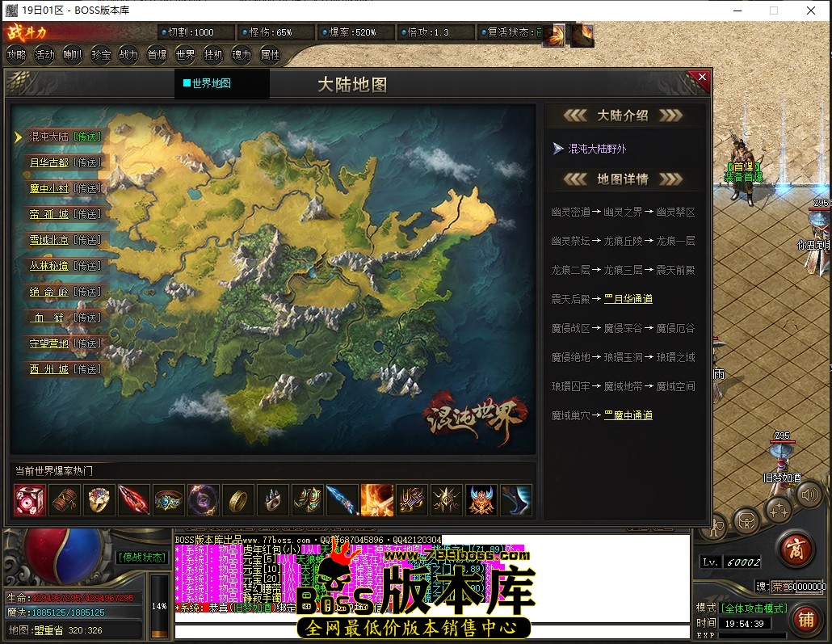Teleport to 西州城
Image resolution: width=832 pixels, height=644 pixels.
[87, 369]
